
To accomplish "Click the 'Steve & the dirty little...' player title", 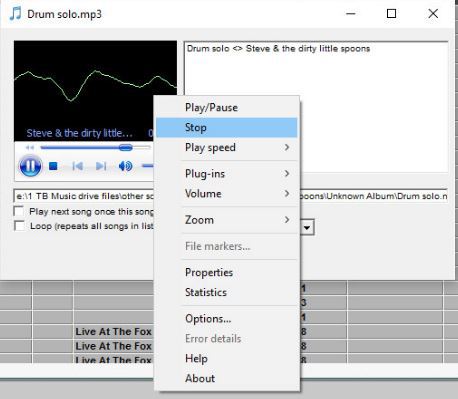I will click(79, 133).
